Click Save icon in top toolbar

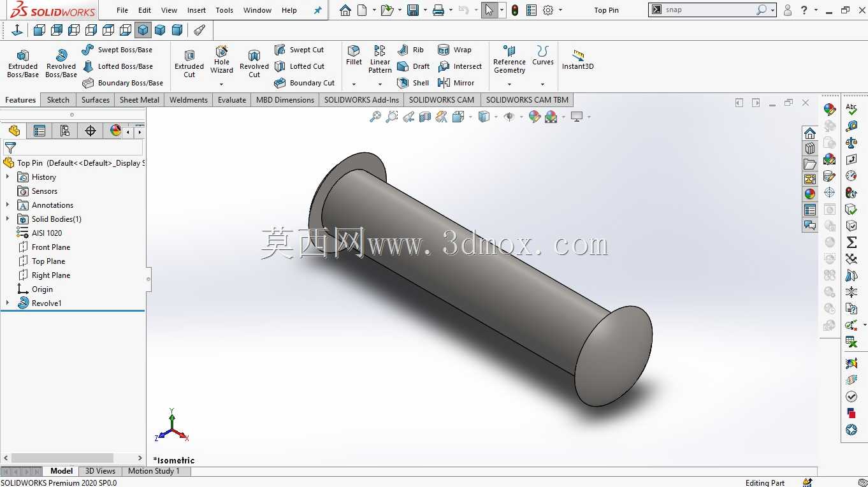[x=413, y=10]
